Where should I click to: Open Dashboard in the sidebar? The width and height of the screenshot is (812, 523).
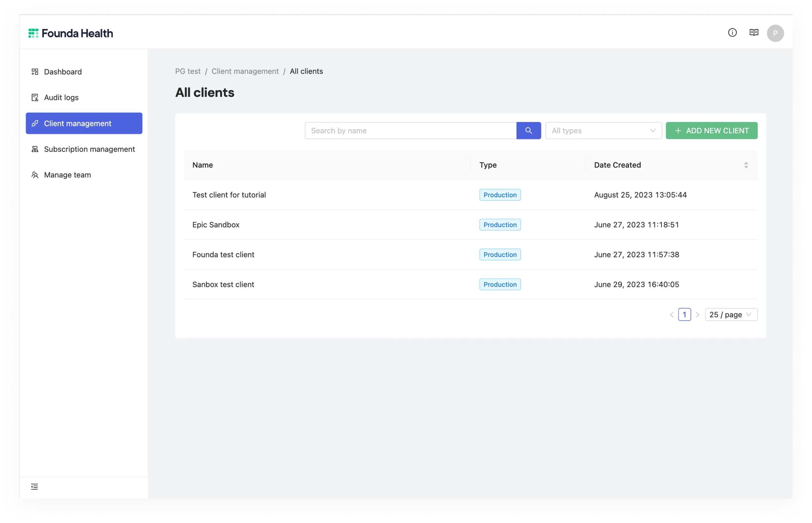coord(84,72)
